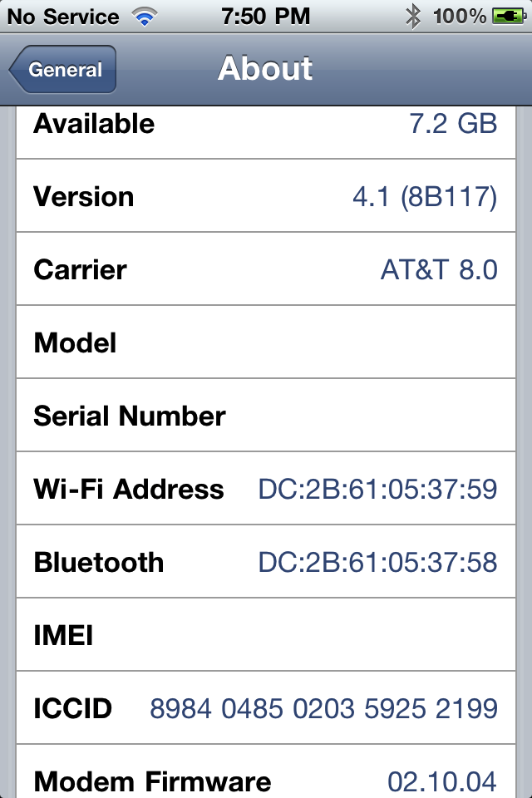Select the Version 4.1 row
The width and height of the screenshot is (532, 798).
(266, 197)
